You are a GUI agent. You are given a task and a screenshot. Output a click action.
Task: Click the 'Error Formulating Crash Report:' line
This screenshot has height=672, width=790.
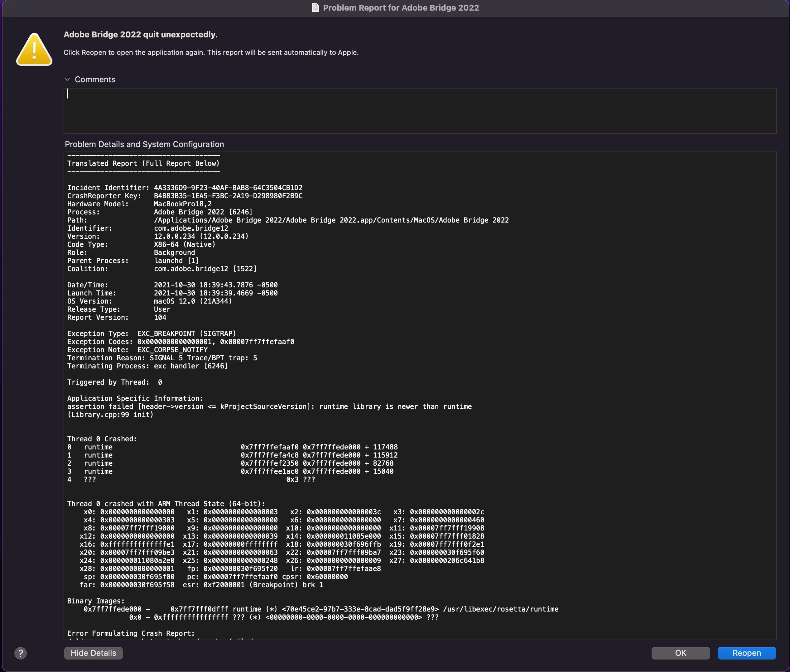[131, 633]
